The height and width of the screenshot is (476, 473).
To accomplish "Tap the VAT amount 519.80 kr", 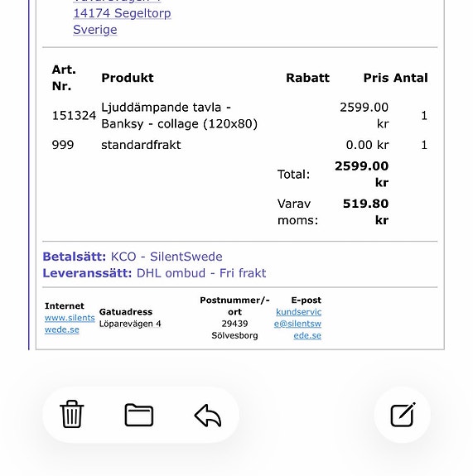I will point(366,212).
